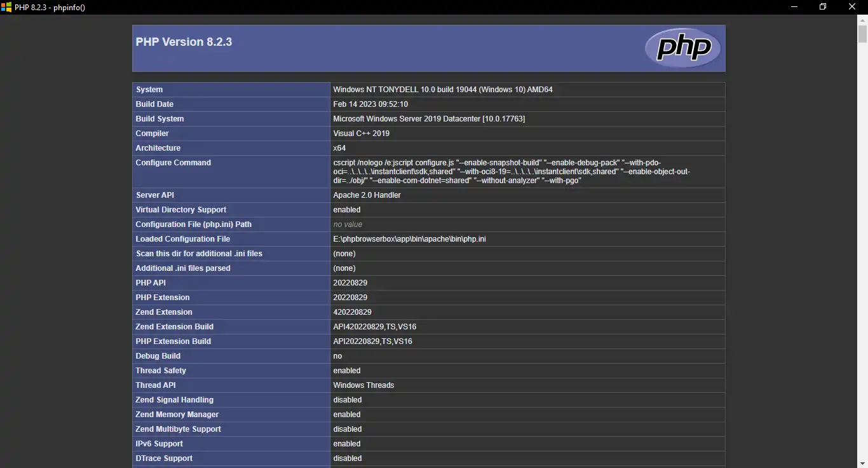Click the PHP logo in the header
Screen dimensions: 868x468
tap(683, 48)
